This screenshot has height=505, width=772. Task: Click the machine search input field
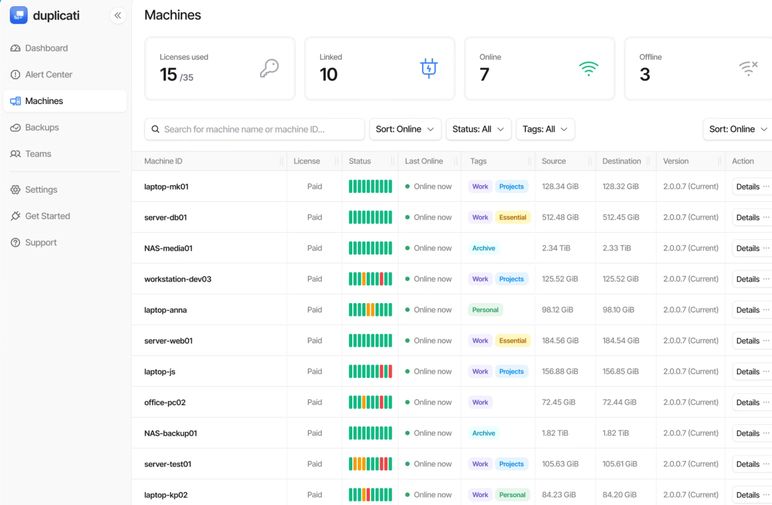(x=254, y=129)
